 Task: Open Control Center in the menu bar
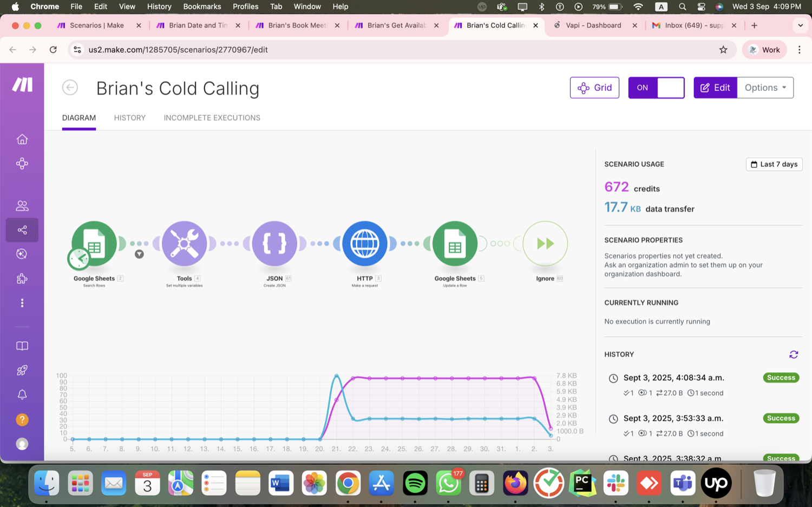pyautogui.click(x=701, y=6)
